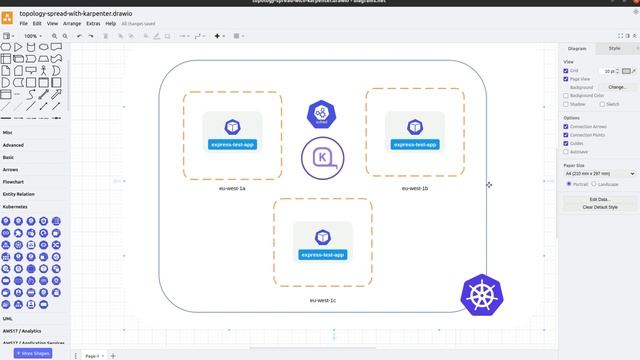The width and height of the screenshot is (640, 360).
Task: Click the redo arrow in toolbar
Action: tap(91, 36)
